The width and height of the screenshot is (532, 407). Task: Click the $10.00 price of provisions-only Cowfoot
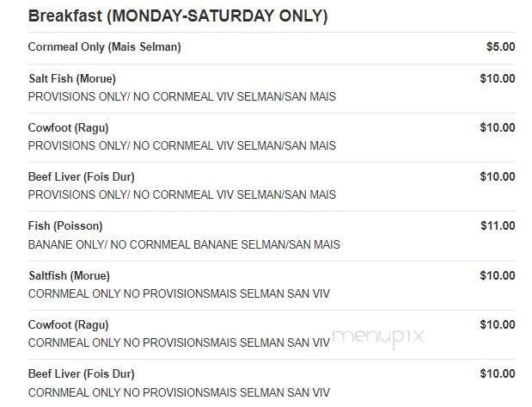coord(497,127)
